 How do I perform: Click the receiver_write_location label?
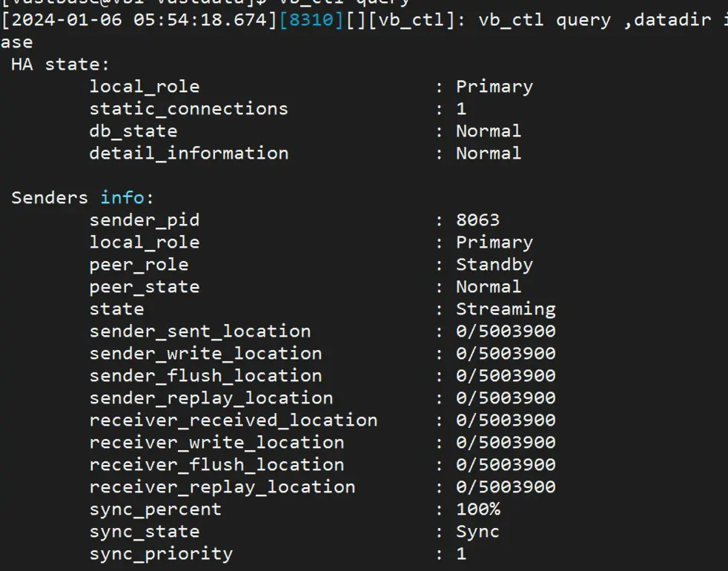pyautogui.click(x=216, y=443)
